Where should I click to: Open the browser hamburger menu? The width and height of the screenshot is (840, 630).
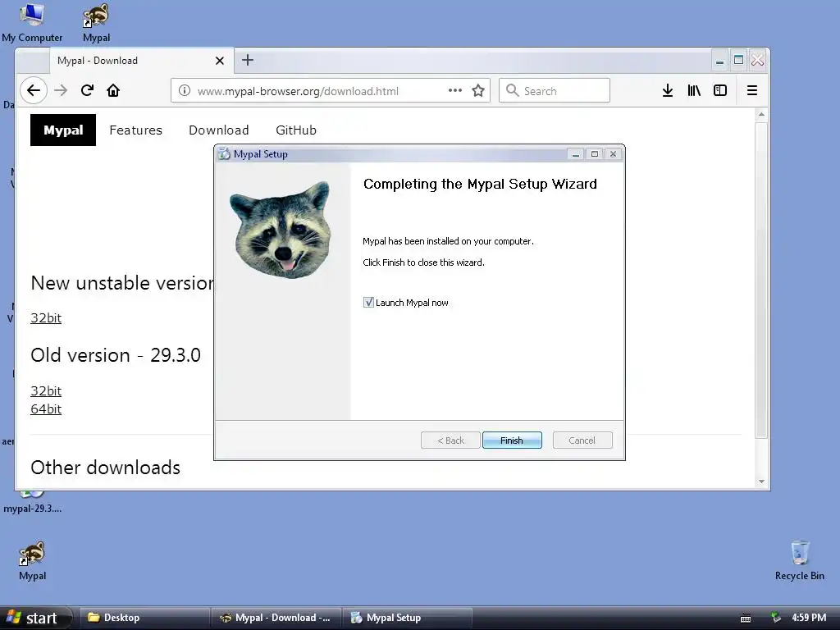[752, 90]
